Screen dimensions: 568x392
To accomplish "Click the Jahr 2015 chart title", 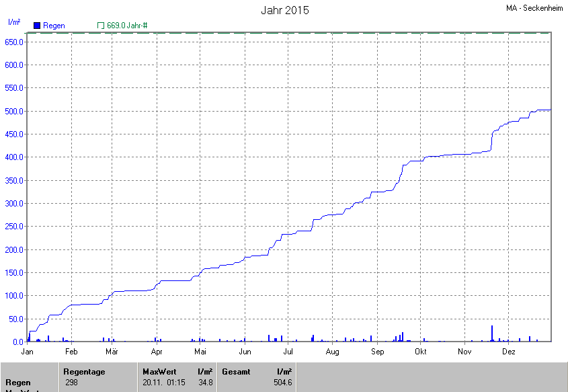I will (x=284, y=11).
